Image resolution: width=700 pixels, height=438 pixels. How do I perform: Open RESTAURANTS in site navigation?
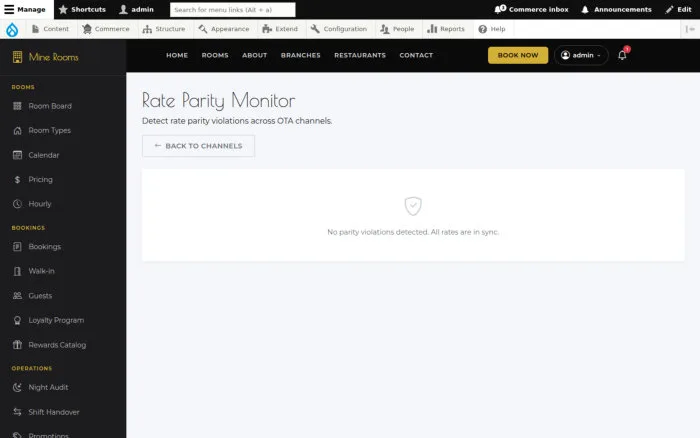pyautogui.click(x=360, y=55)
